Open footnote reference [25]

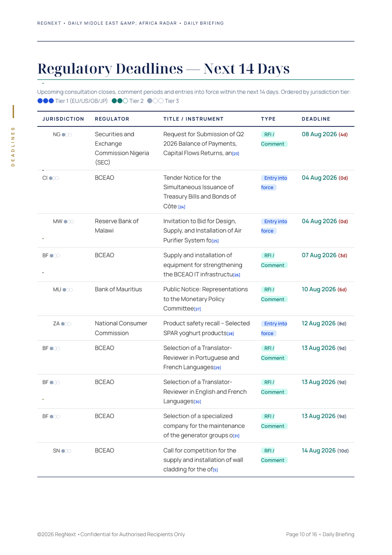point(215,241)
